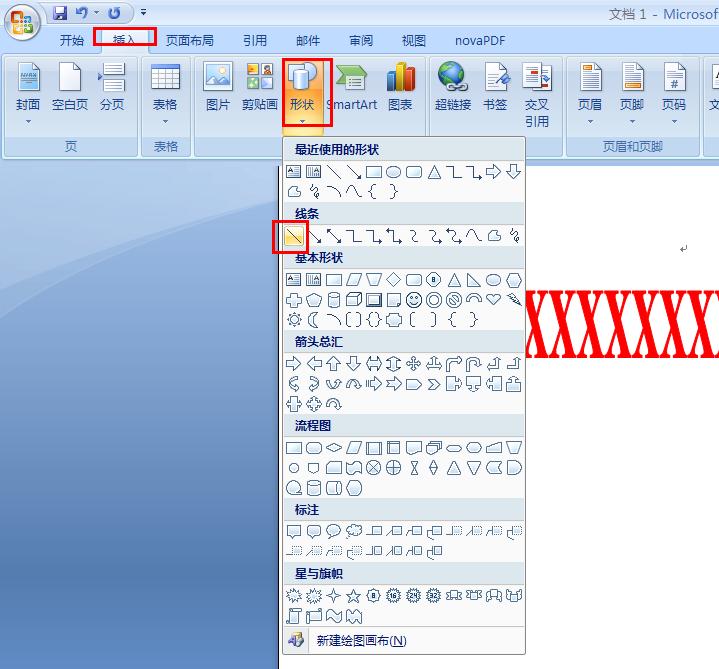Choose the smiley face shape

(414, 300)
